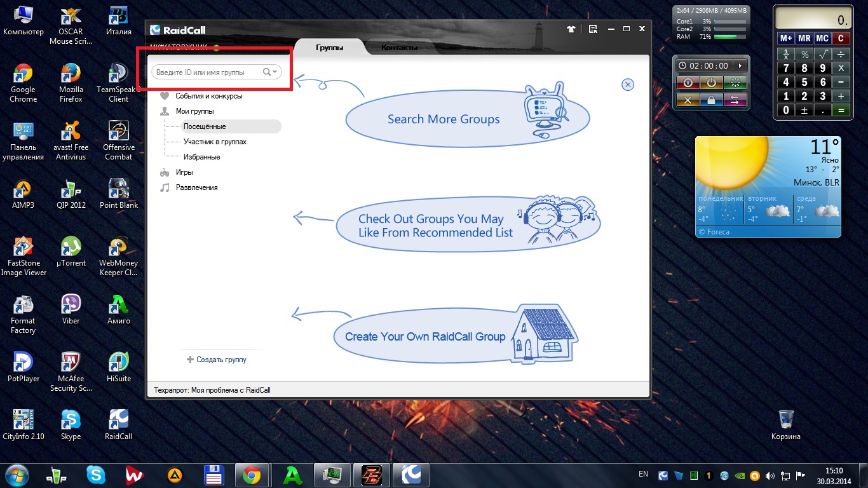The width and height of the screenshot is (868, 488).
Task: Click the blue lock button on shutdown gadget
Action: (711, 100)
